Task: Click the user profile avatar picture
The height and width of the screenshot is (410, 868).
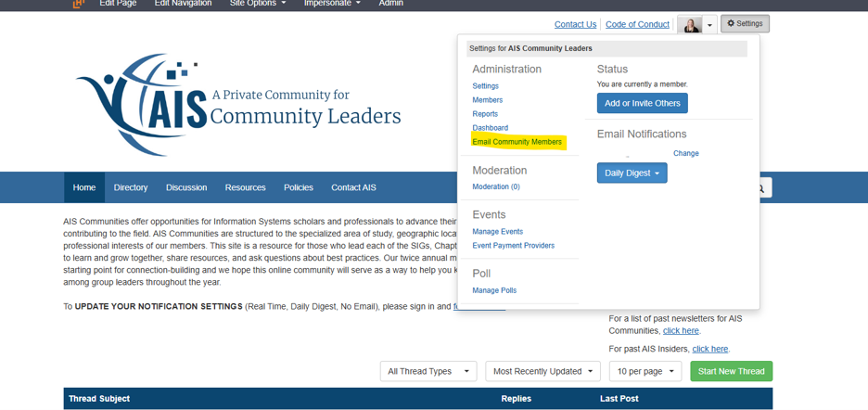Action: pyautogui.click(x=691, y=24)
